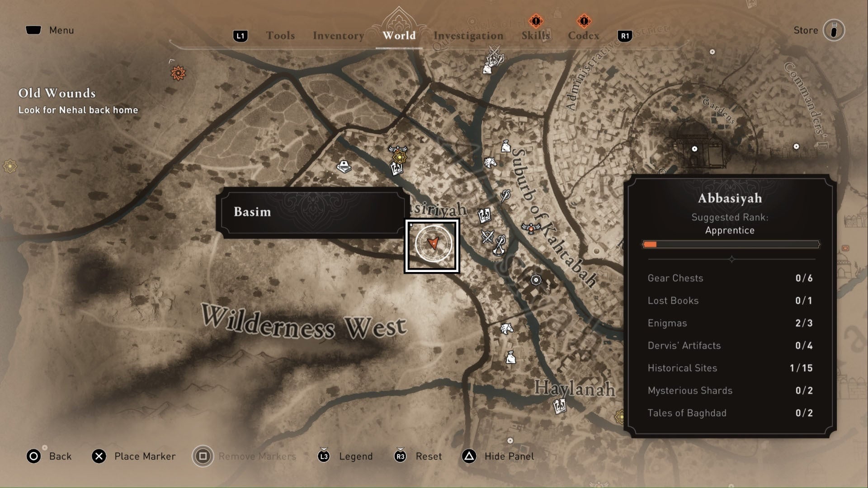Click the Codex icon with alert

583,21
